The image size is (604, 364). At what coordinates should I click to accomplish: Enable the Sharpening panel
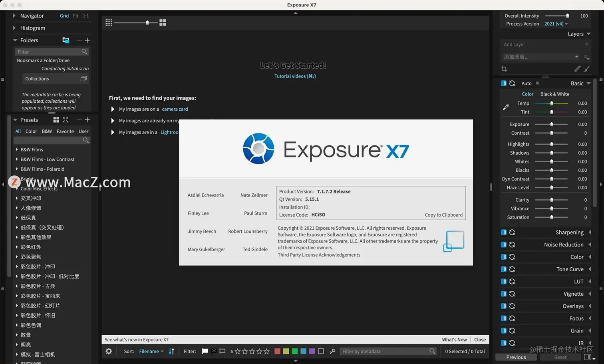[503, 232]
